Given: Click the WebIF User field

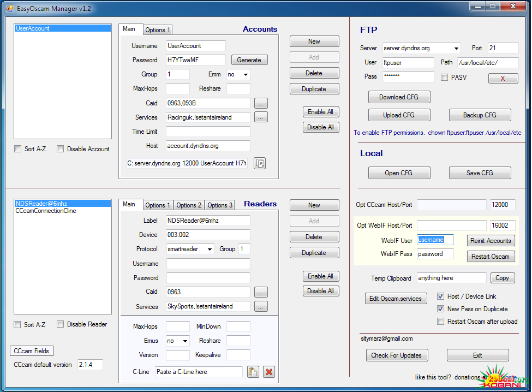Looking at the screenshot, I should point(435,240).
